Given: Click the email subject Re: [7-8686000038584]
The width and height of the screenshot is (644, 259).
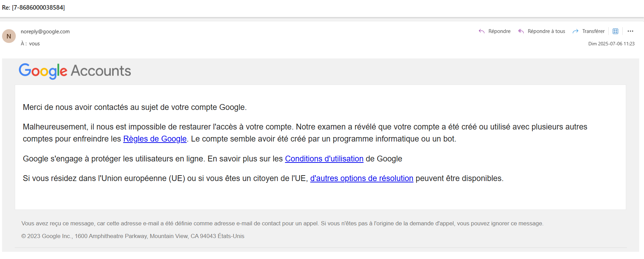Looking at the screenshot, I should coord(33,8).
